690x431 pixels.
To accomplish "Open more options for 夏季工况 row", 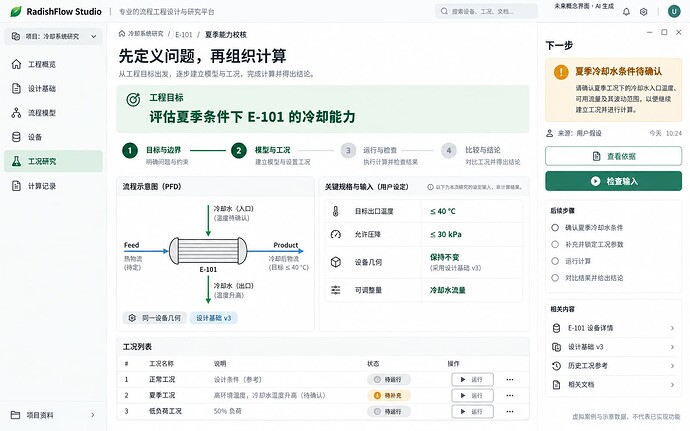I will [x=510, y=395].
